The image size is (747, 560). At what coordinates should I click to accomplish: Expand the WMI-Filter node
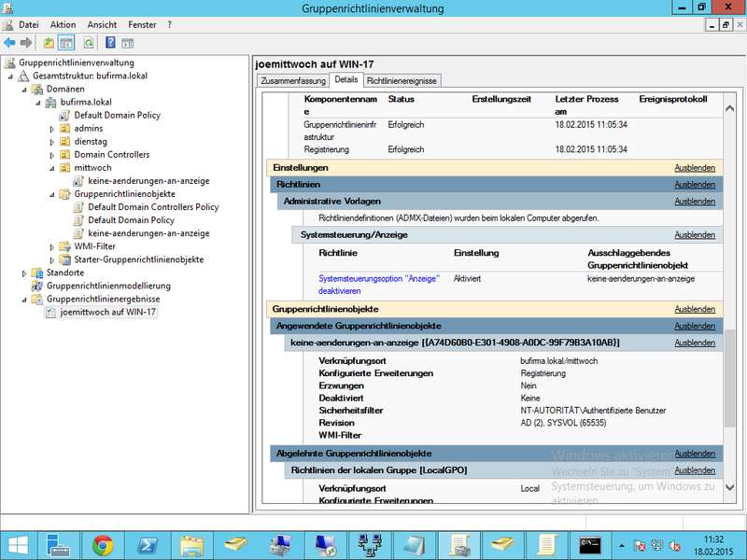tap(53, 246)
